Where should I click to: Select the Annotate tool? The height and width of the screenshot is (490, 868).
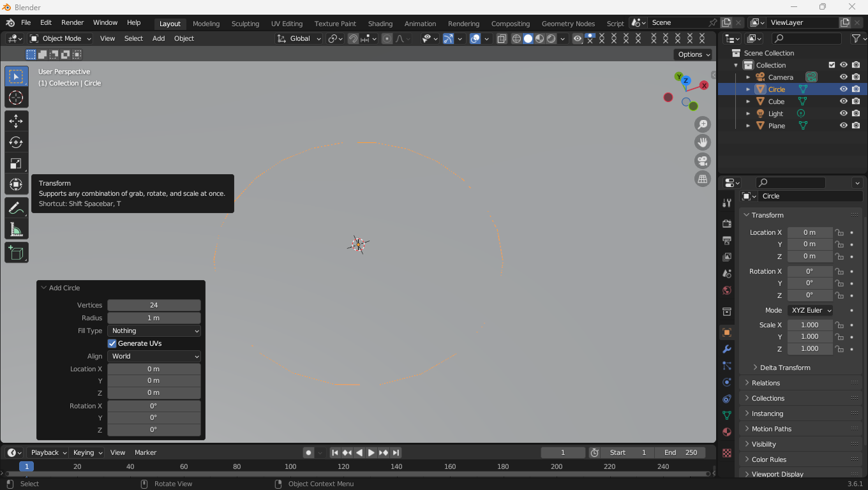click(x=16, y=208)
